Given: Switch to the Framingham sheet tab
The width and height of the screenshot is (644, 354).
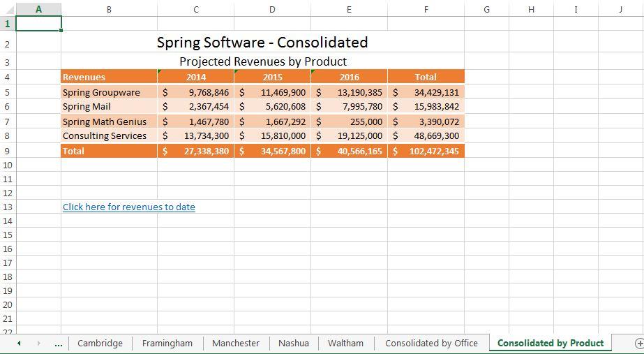Looking at the screenshot, I should (x=167, y=343).
